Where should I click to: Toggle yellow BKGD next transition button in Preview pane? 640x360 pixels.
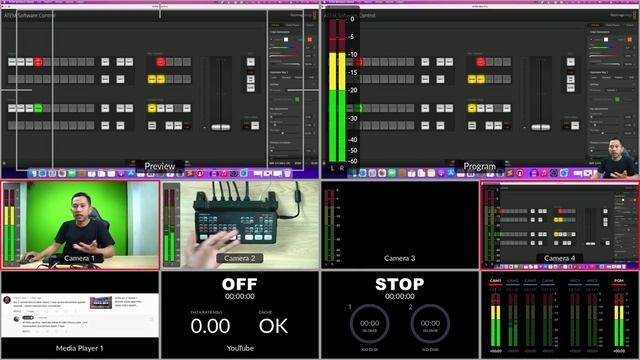click(x=152, y=79)
